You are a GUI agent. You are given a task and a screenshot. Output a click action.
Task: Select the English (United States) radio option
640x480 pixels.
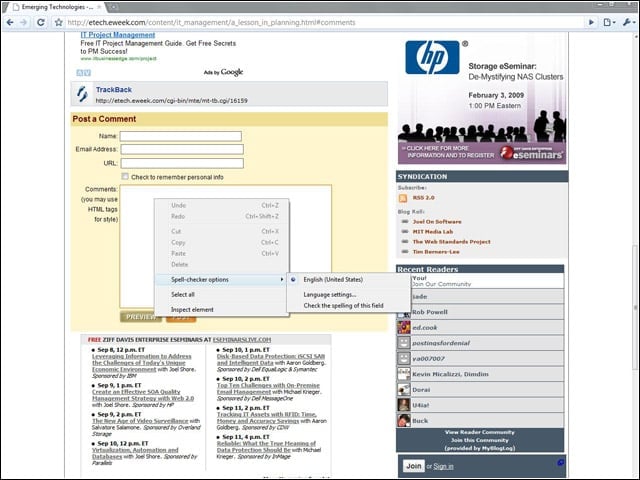(293, 280)
